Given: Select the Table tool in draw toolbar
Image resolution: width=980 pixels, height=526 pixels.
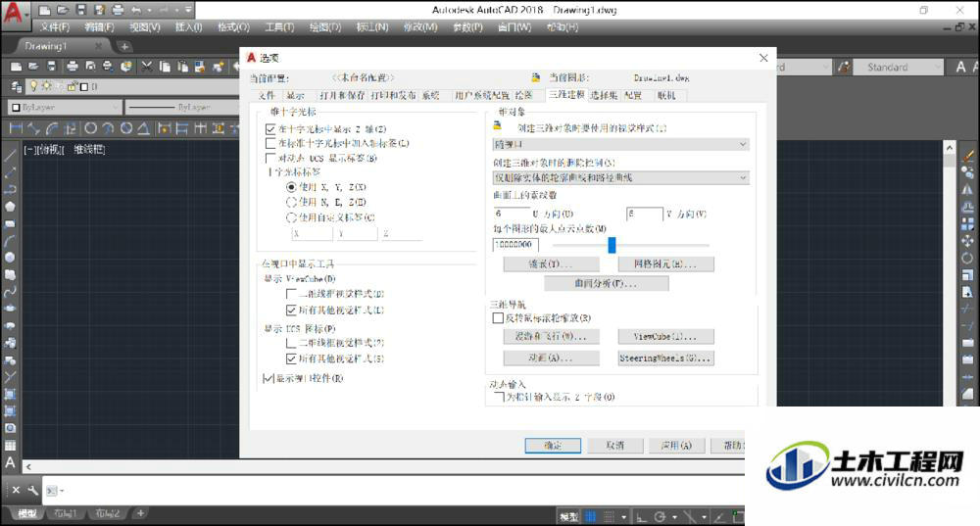Looking at the screenshot, I should [x=10, y=446].
